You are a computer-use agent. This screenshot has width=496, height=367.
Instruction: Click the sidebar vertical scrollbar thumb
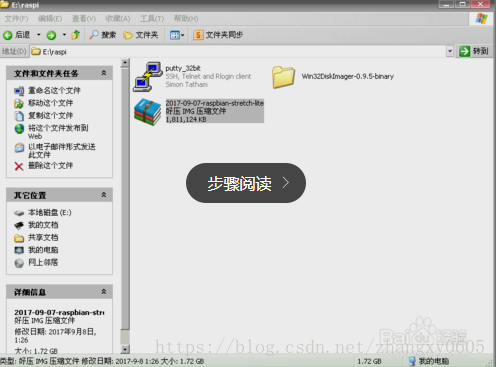(x=125, y=199)
